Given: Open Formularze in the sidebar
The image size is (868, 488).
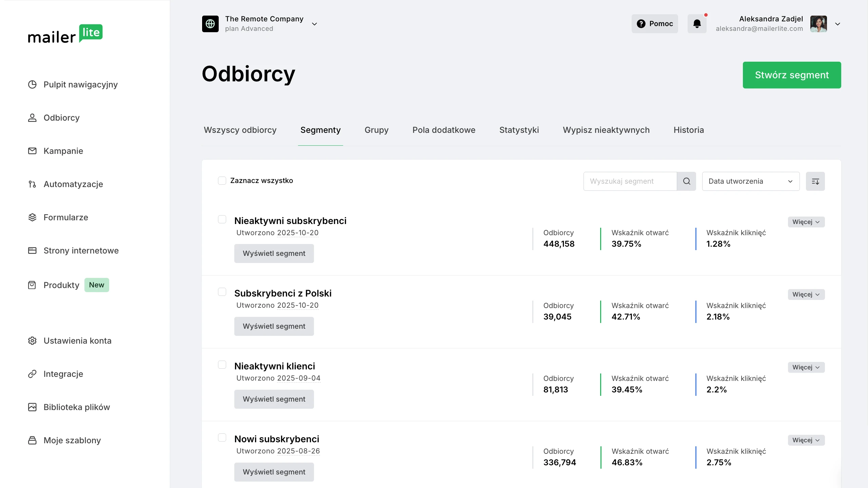Looking at the screenshot, I should [66, 217].
